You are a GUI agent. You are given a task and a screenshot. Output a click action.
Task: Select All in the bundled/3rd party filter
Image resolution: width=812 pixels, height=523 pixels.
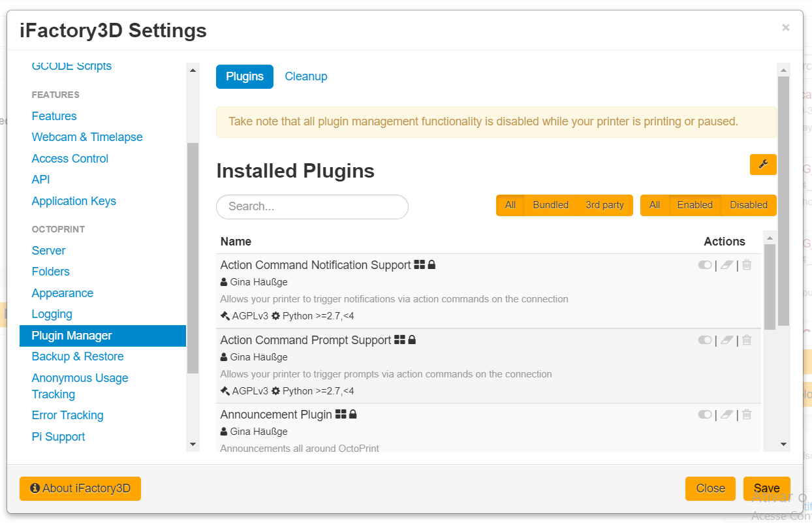click(x=510, y=205)
